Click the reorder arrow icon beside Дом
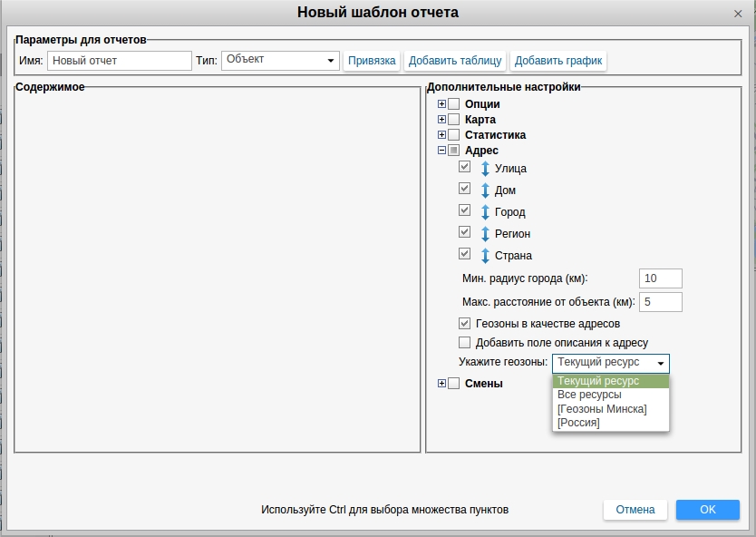 point(485,190)
